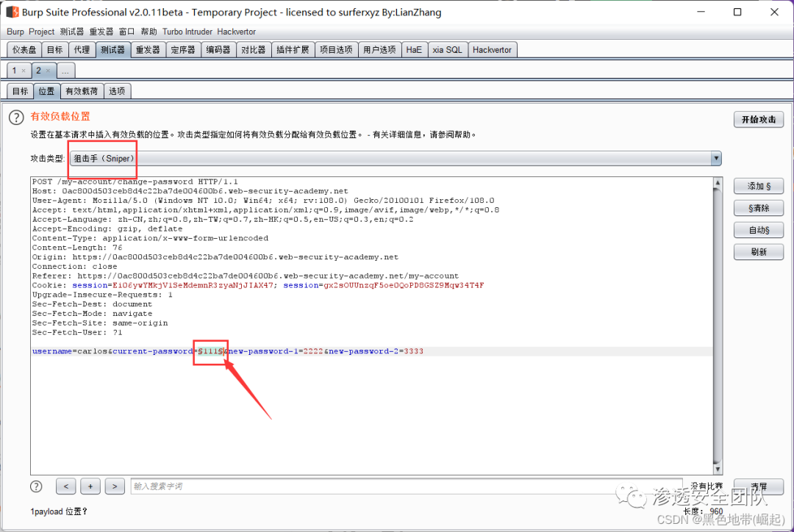794x532 pixels.
Task: Select the 位置 sub-tab
Action: (x=46, y=91)
